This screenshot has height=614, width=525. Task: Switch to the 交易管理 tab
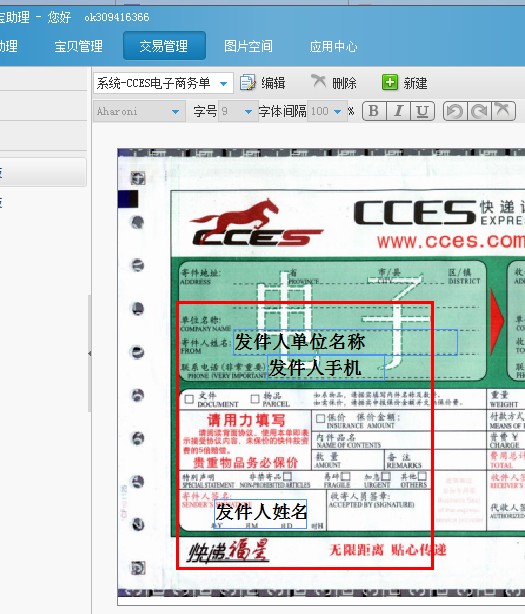tap(164, 46)
